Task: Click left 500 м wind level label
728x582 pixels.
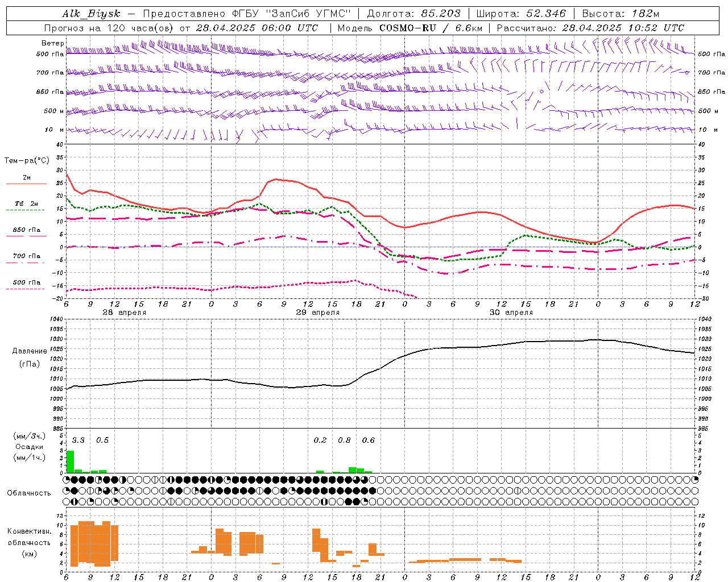Action: coord(54,111)
